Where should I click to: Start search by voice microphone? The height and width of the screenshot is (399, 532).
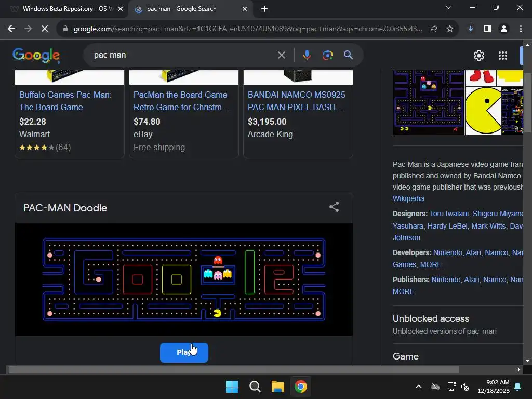tap(307, 55)
